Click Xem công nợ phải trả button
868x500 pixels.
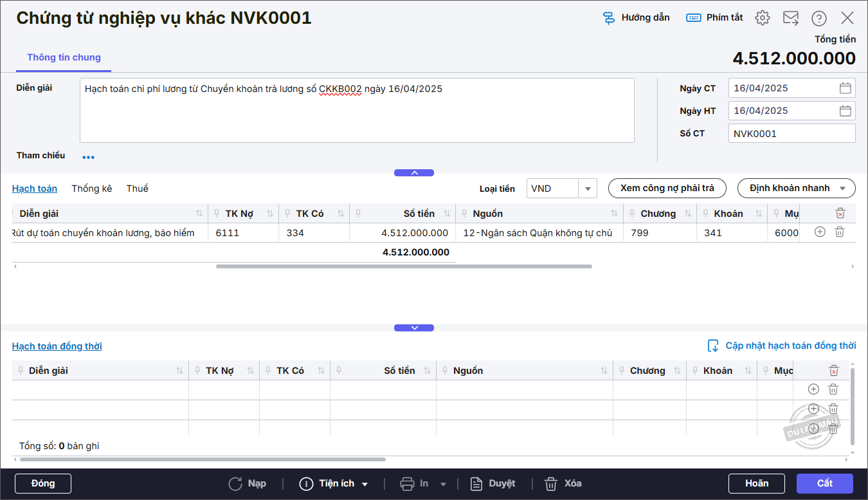(x=667, y=188)
